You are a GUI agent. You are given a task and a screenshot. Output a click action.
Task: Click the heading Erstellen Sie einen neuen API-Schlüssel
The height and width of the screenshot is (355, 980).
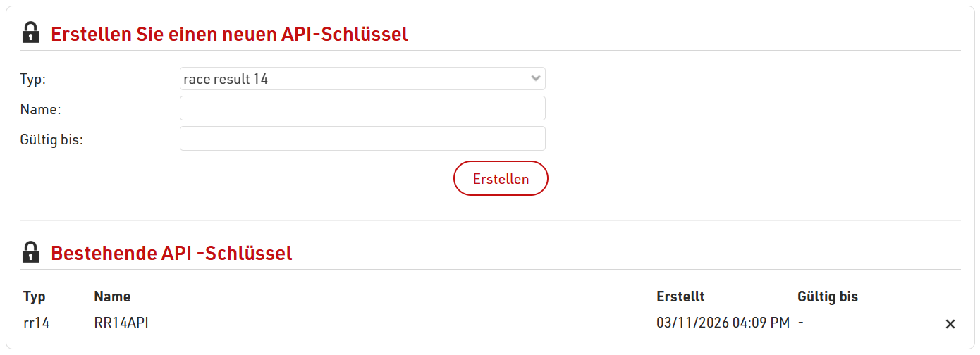point(229,34)
